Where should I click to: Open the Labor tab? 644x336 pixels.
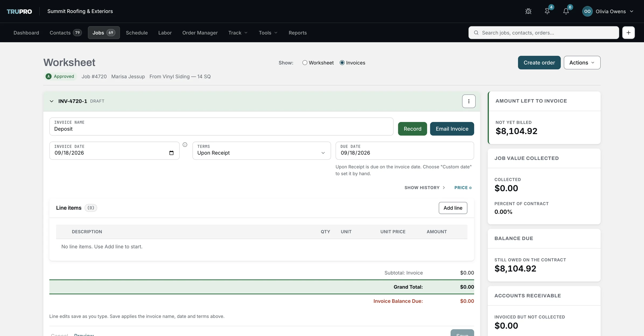[x=165, y=32]
